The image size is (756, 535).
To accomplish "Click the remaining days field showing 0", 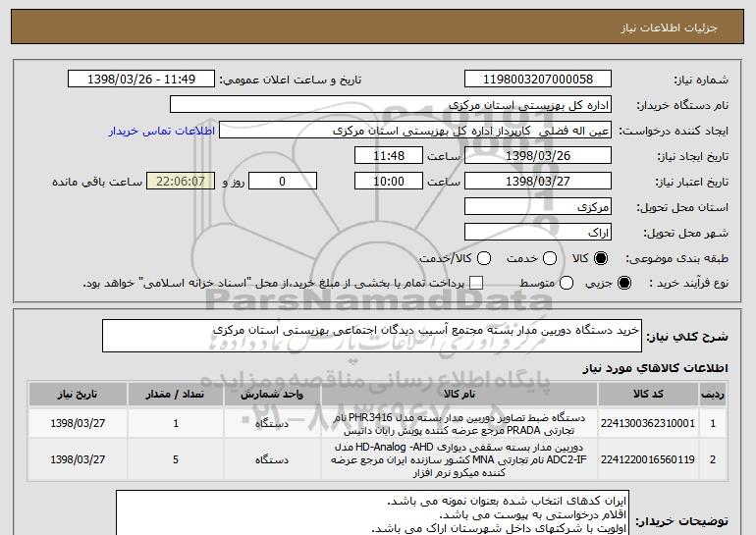I will pos(283,182).
